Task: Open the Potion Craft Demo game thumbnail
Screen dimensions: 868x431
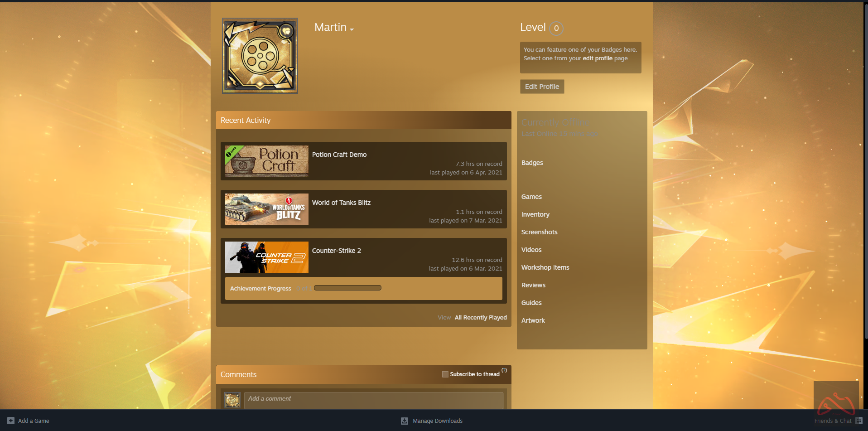Action: coord(266,161)
